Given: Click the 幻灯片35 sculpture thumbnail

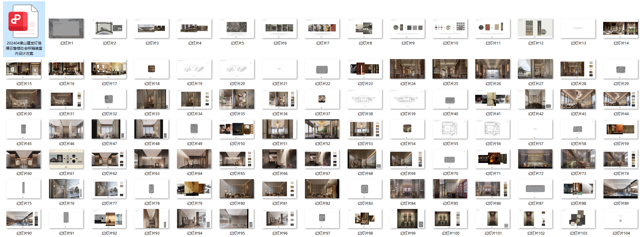Looking at the screenshot, I should (x=237, y=99).
